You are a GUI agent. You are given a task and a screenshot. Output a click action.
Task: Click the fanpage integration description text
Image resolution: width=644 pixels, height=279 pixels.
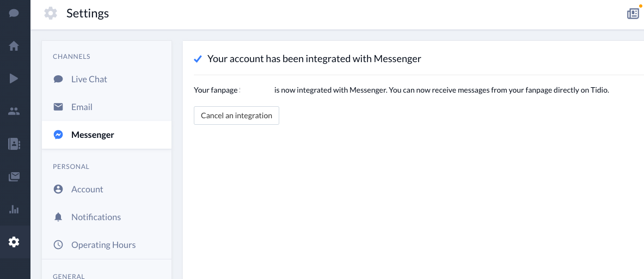[401, 90]
